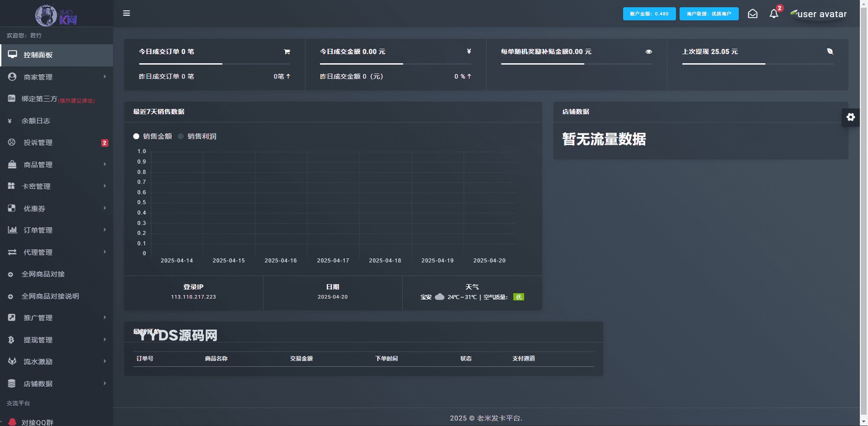Image resolution: width=868 pixels, height=426 pixels.
Task: Click the 支付通道 column header
Action: [x=524, y=359]
